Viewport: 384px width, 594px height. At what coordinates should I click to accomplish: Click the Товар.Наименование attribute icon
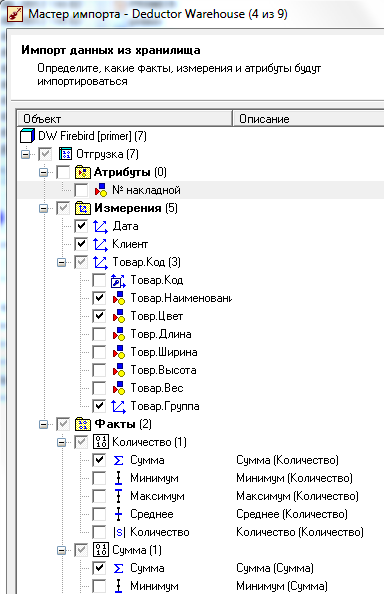[119, 298]
